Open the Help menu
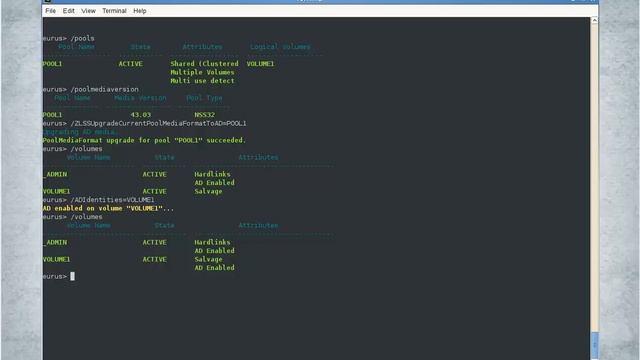The image size is (640, 360). click(140, 11)
